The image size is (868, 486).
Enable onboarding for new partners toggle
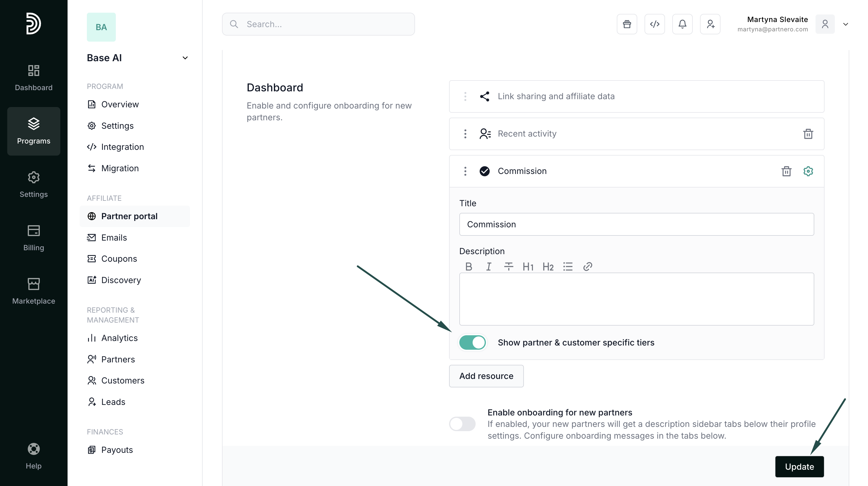tap(462, 424)
